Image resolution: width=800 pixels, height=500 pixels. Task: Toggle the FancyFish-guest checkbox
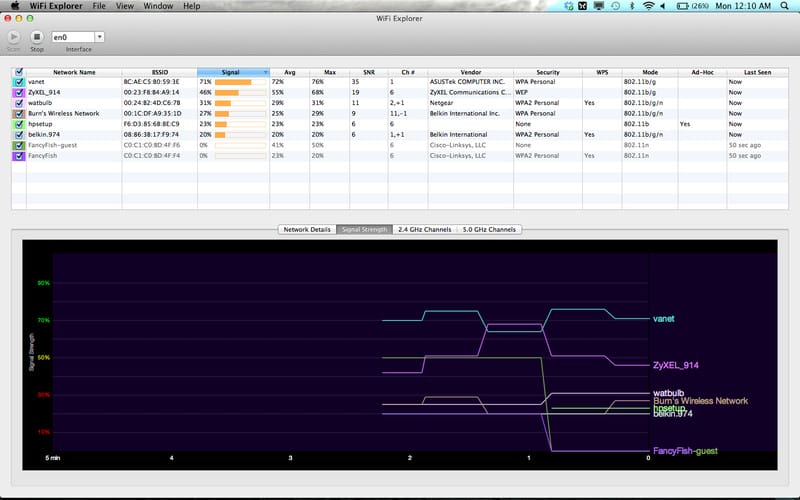tap(19, 145)
